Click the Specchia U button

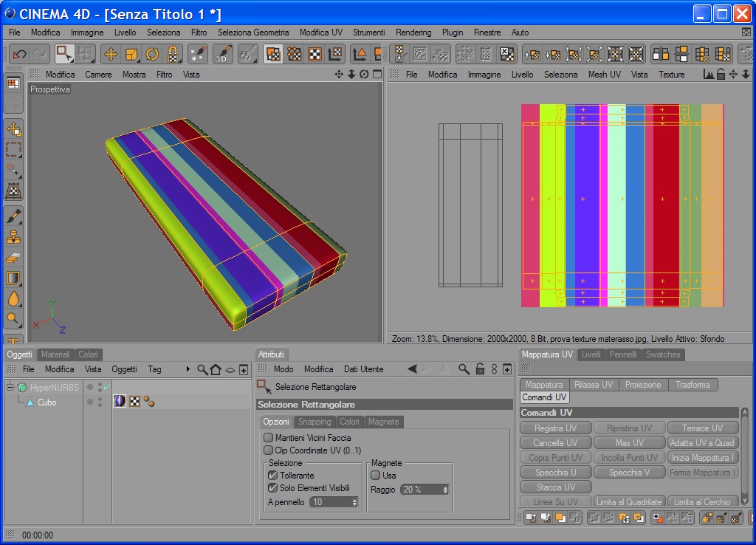[555, 473]
